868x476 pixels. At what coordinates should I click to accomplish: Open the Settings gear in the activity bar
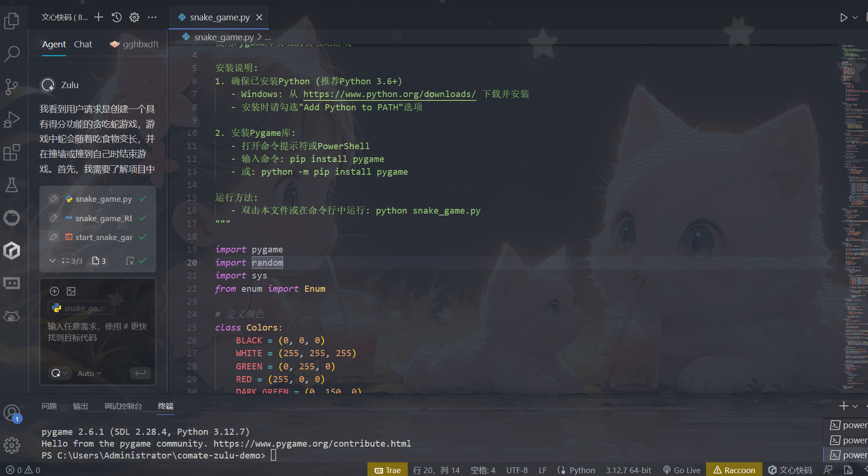coord(12,445)
